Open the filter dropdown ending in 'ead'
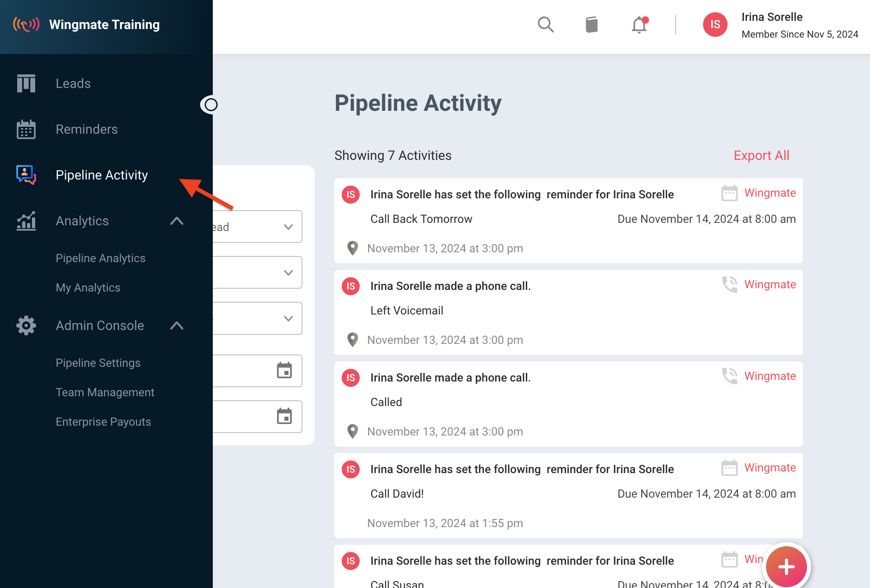The height and width of the screenshot is (588, 870). pos(257,227)
